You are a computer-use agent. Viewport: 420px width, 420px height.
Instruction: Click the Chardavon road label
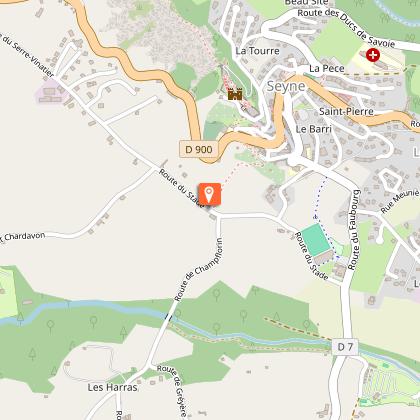click(x=23, y=237)
